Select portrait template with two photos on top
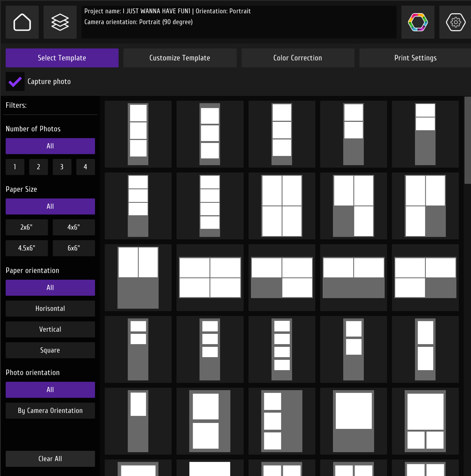 pyautogui.click(x=138, y=278)
